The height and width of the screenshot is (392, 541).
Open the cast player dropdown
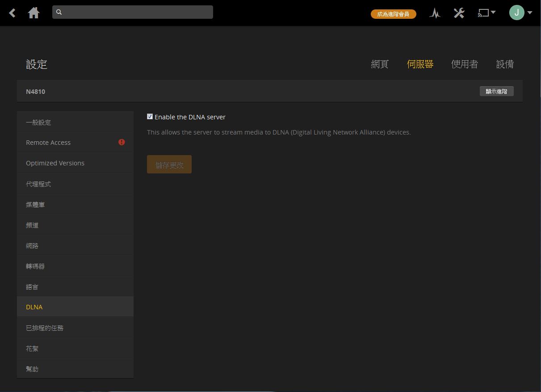[x=486, y=13]
